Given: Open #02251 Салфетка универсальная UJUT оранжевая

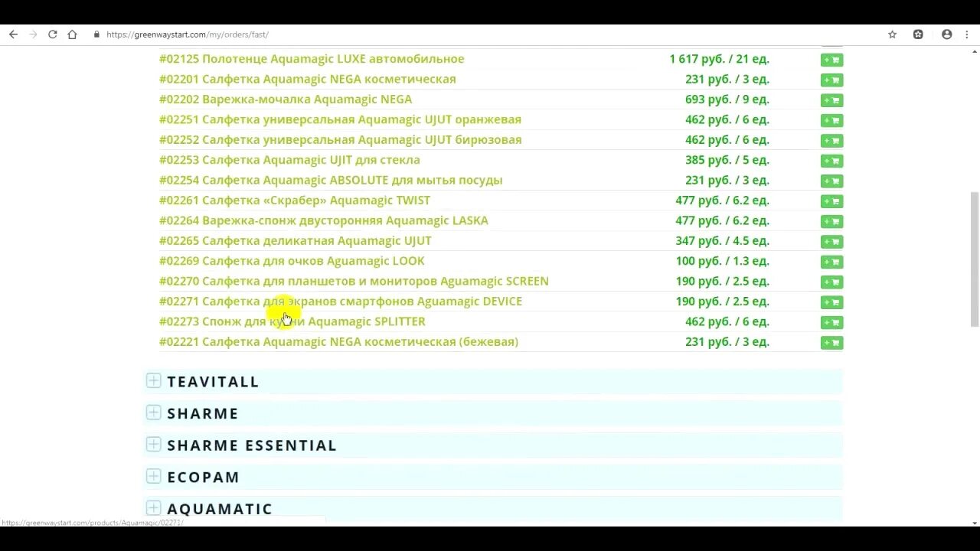Looking at the screenshot, I should [340, 119].
